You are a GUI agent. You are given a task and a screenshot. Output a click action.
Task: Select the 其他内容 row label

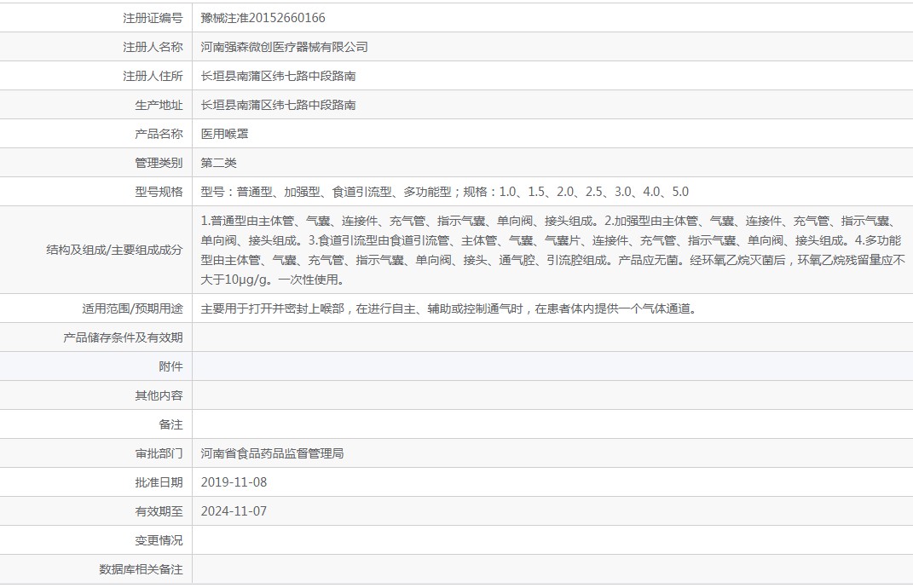point(159,396)
